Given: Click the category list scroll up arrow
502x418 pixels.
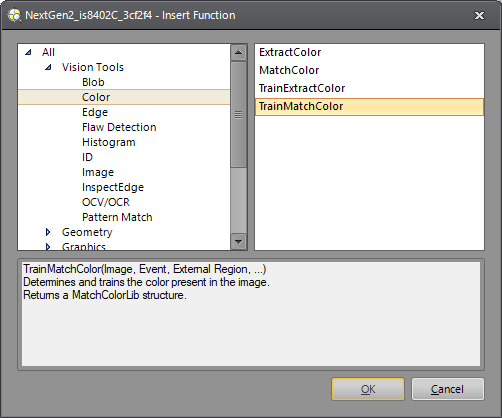Looking at the screenshot, I should point(238,52).
